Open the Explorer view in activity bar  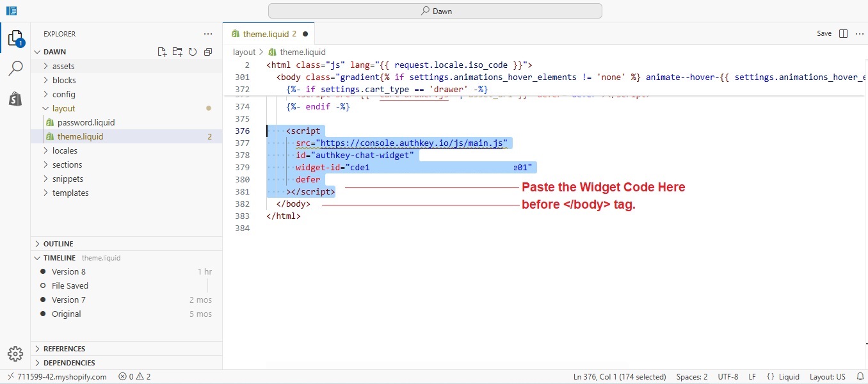(15, 38)
